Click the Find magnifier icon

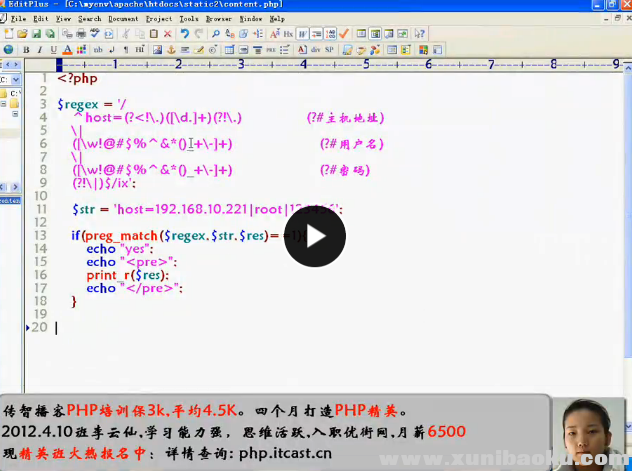[x=215, y=34]
